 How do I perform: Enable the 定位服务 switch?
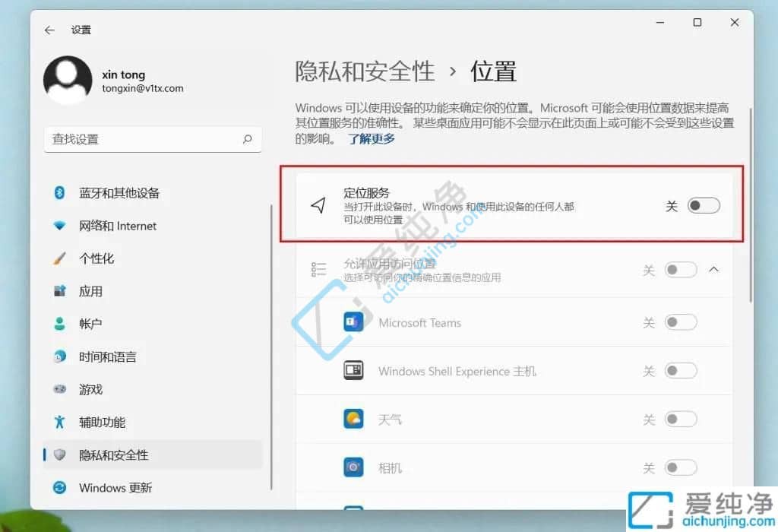703,205
